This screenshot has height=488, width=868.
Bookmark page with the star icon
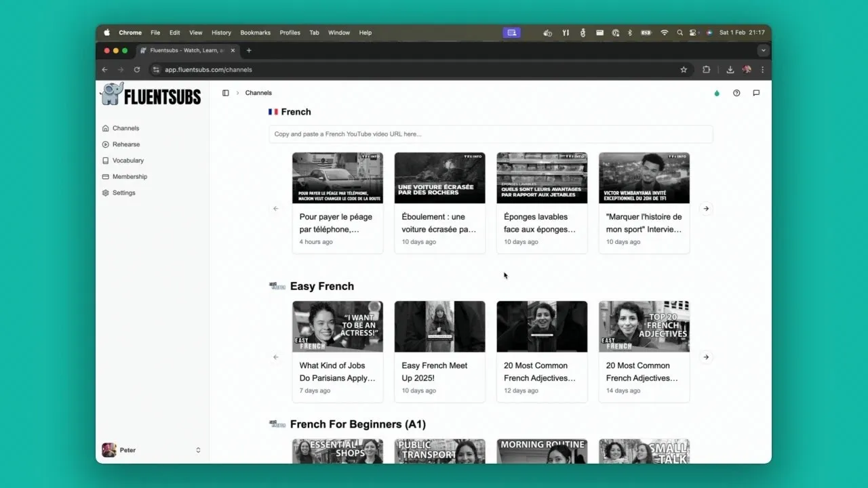(684, 69)
